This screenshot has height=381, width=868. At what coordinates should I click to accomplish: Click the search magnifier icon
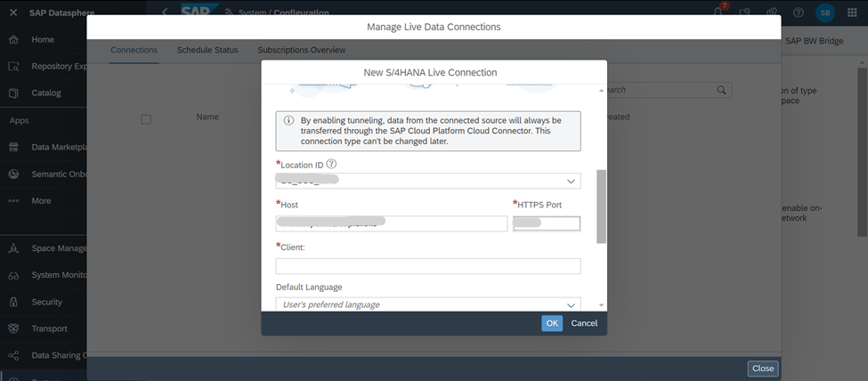tap(721, 90)
